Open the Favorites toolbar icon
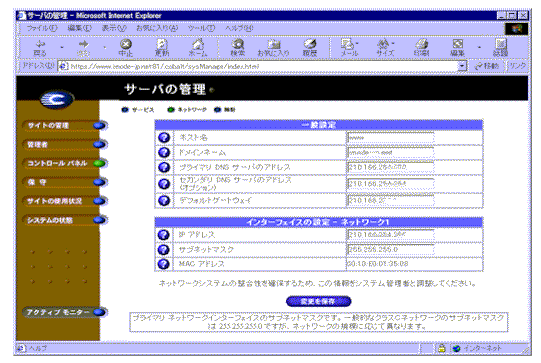 tap(274, 48)
